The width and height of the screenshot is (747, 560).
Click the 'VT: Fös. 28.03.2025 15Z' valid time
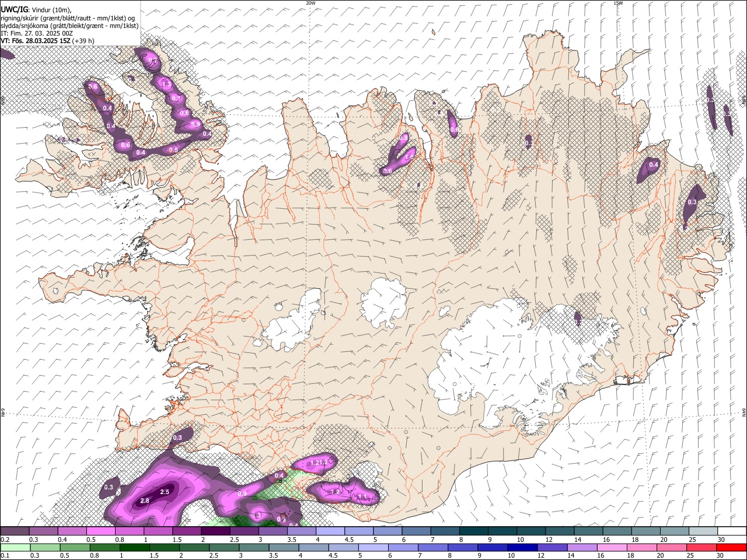[x=36, y=41]
